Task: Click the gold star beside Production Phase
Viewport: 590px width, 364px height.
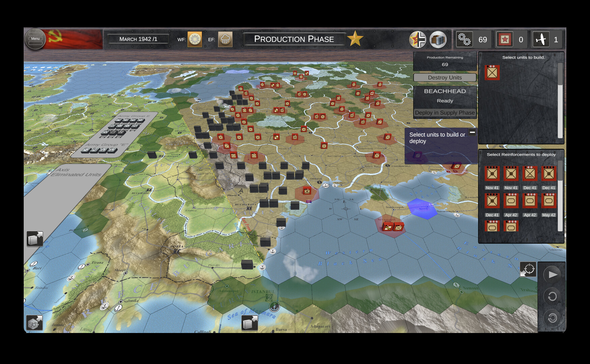Action: [355, 39]
